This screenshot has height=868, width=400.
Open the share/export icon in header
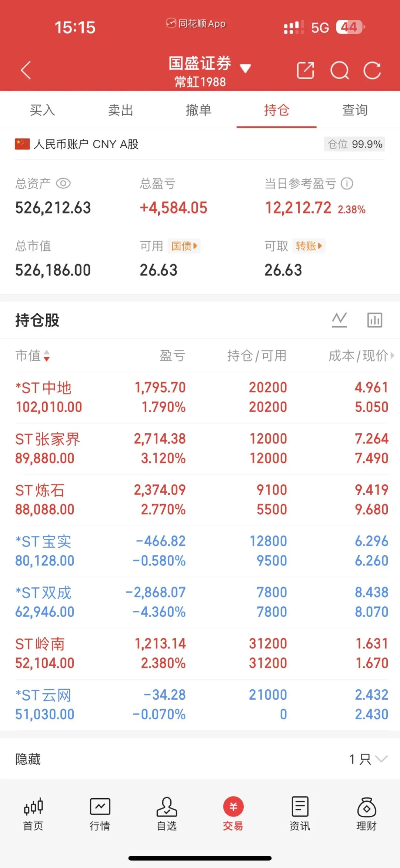pyautogui.click(x=306, y=70)
